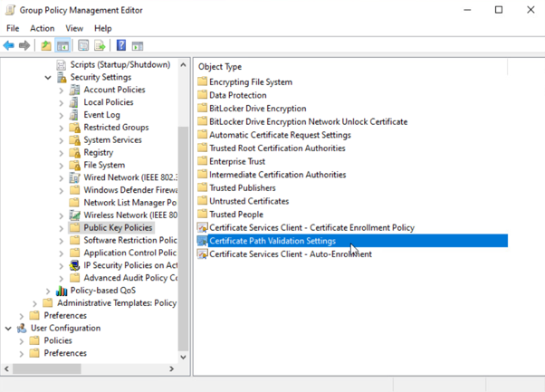The image size is (545, 392).
Task: Collapse the Security Settings node
Action: coord(48,78)
